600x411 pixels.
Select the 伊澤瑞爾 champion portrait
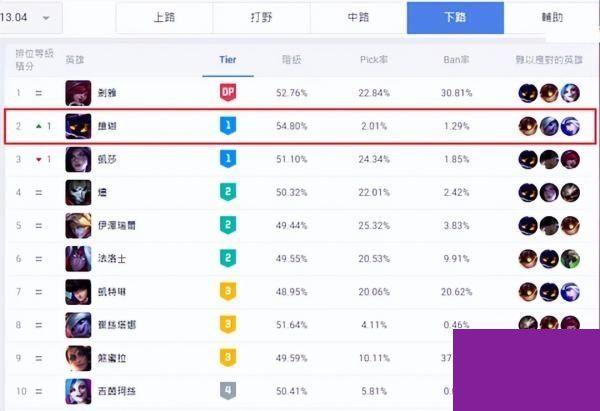pyautogui.click(x=78, y=225)
